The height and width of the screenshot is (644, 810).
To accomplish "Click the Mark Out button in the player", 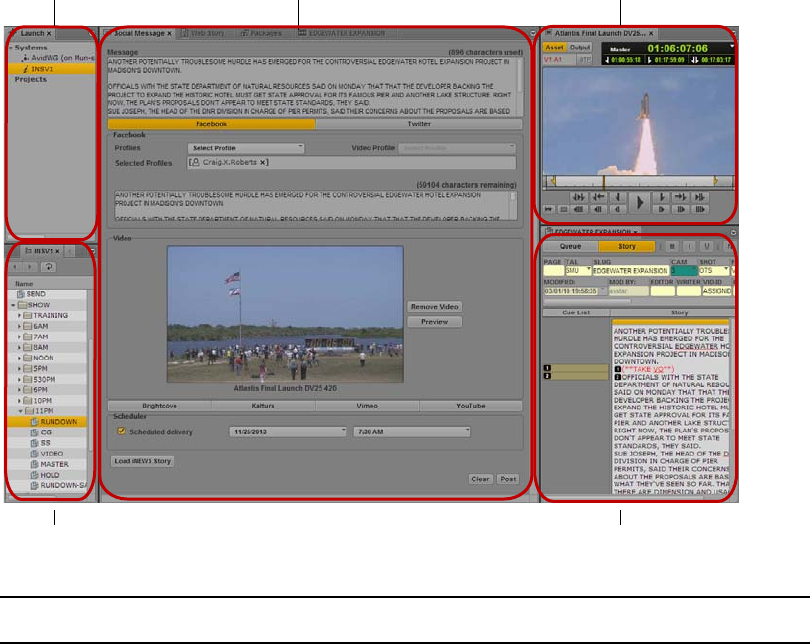I will tap(661, 197).
